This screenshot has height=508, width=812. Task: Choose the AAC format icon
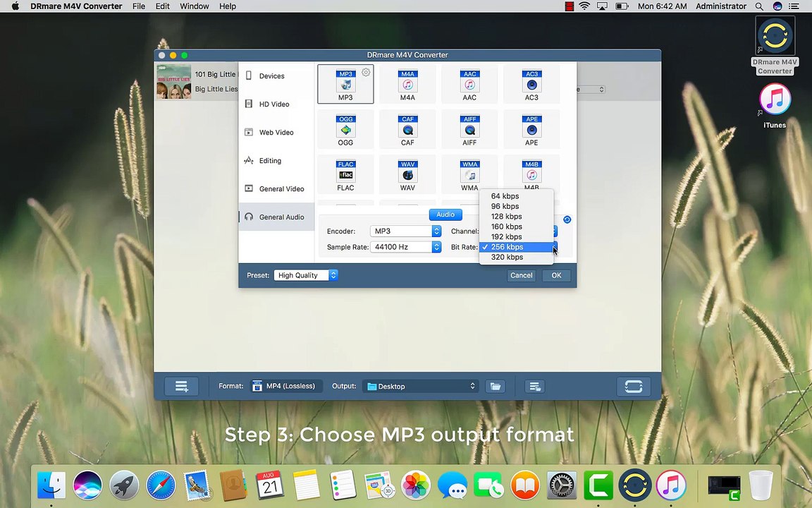469,84
